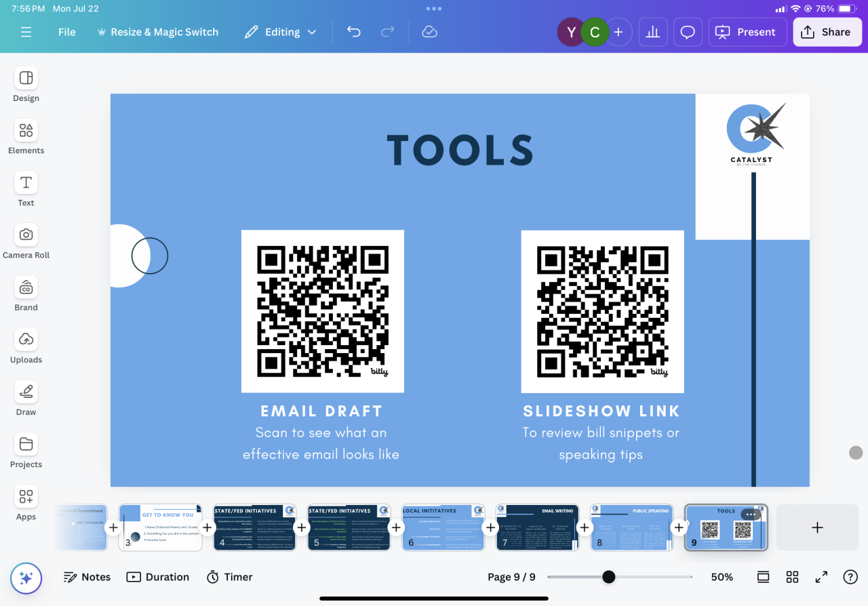868x606 pixels.
Task: Open the 50% zoom level menu
Action: pos(722,577)
